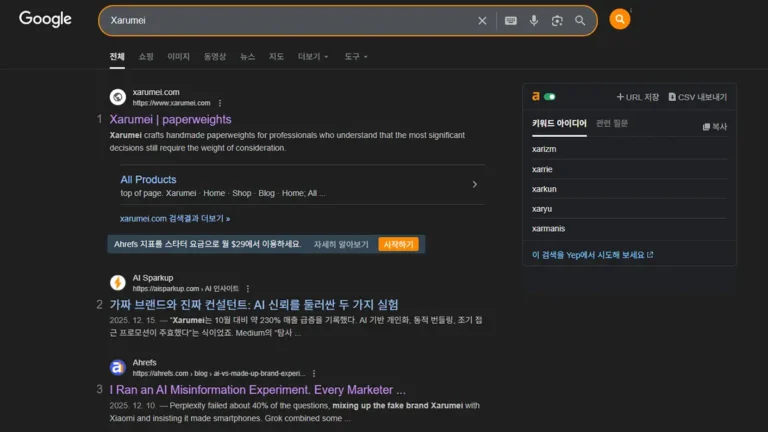
Task: Click the 'Ahrefs' site name in third result
Action: click(144, 362)
